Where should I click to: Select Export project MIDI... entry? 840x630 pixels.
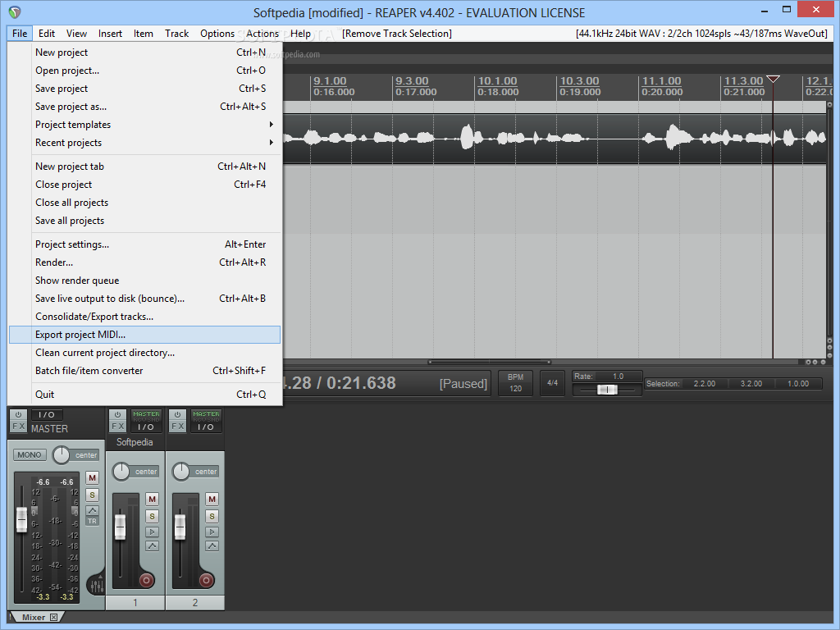[x=144, y=335]
